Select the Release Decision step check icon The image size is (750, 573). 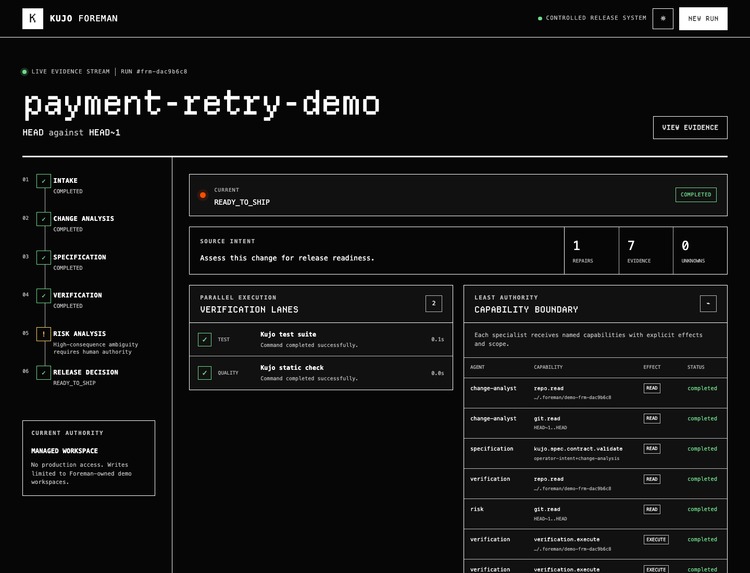(44, 372)
